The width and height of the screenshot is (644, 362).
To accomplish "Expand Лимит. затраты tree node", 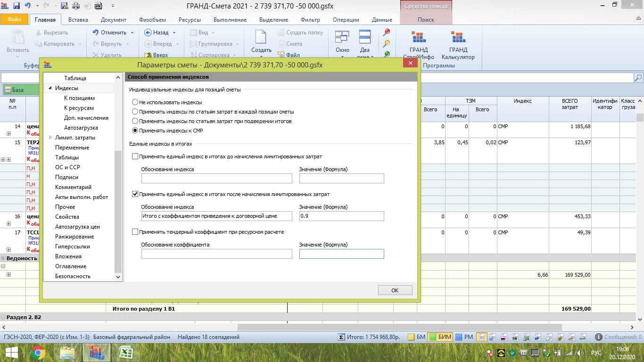I will point(50,138).
